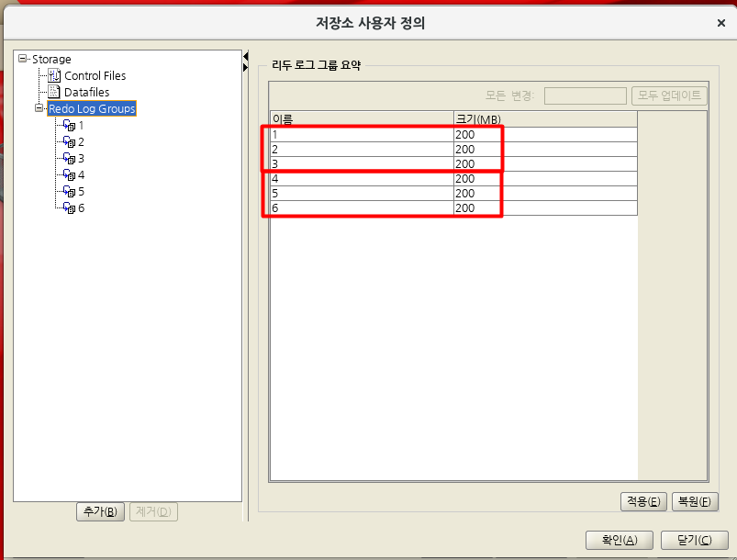The image size is (737, 560).
Task: Select the Storage root label
Action: [x=51, y=59]
